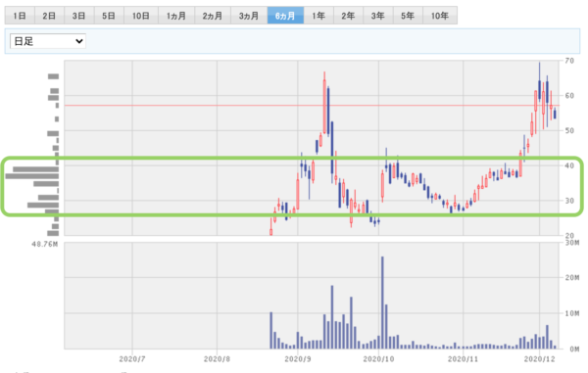The height and width of the screenshot is (373, 588).
Task: Select the 3年 period tab
Action: pos(378,16)
